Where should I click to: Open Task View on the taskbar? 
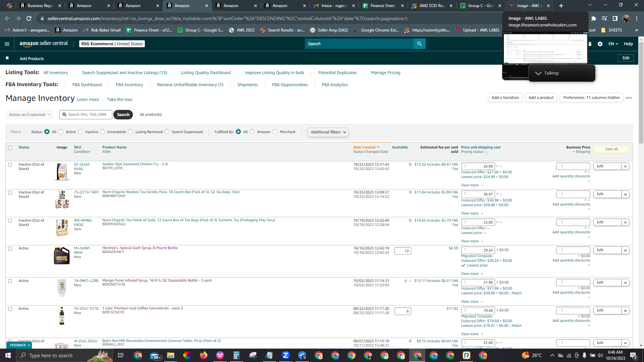pyautogui.click(x=121, y=355)
